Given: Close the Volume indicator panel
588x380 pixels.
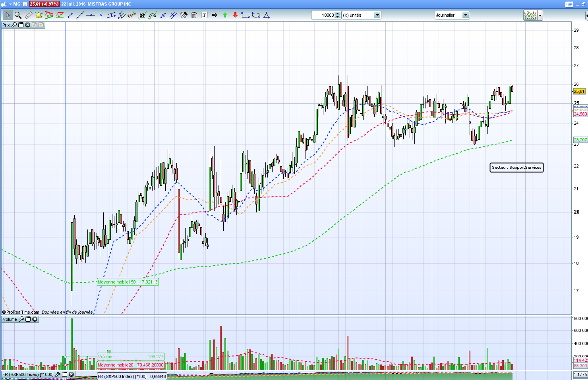Looking at the screenshot, I should coord(35,319).
